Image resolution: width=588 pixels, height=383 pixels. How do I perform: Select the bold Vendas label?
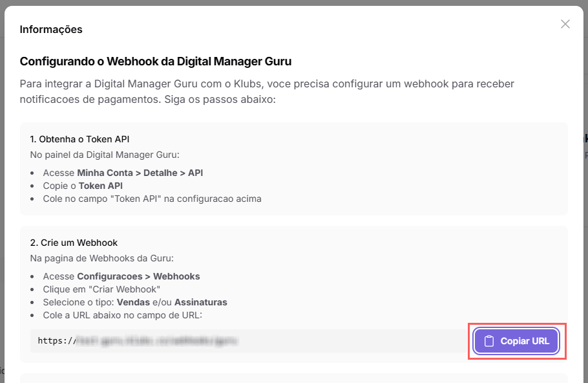tap(133, 302)
